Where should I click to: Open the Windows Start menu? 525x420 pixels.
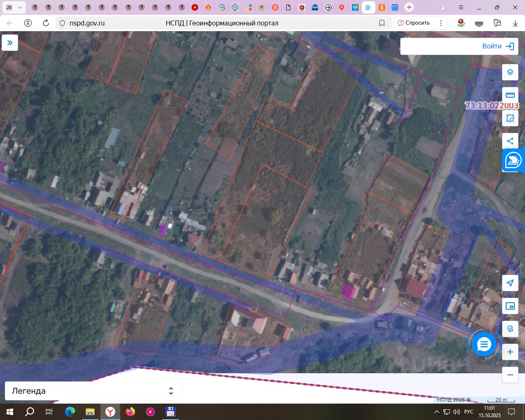tap(10, 412)
